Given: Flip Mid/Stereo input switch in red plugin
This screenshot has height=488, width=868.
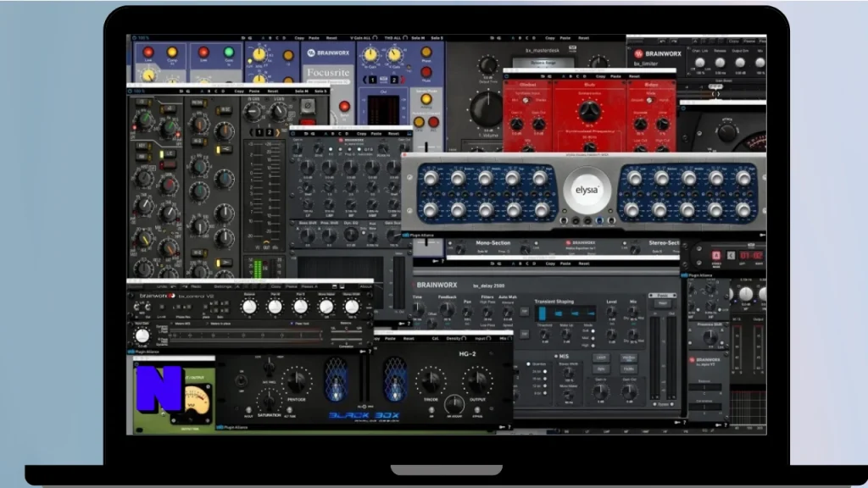Looking at the screenshot, I should [526, 100].
